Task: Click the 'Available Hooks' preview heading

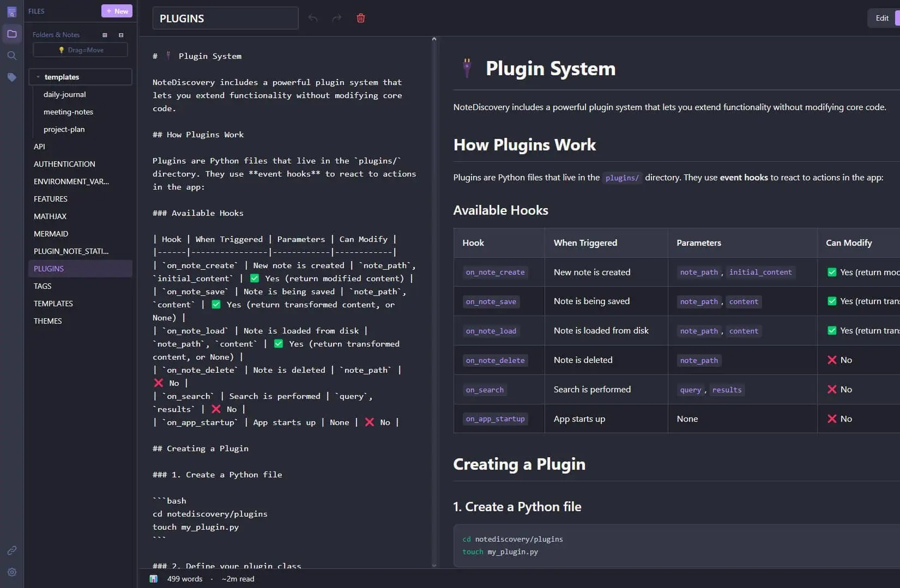Action: tap(501, 210)
